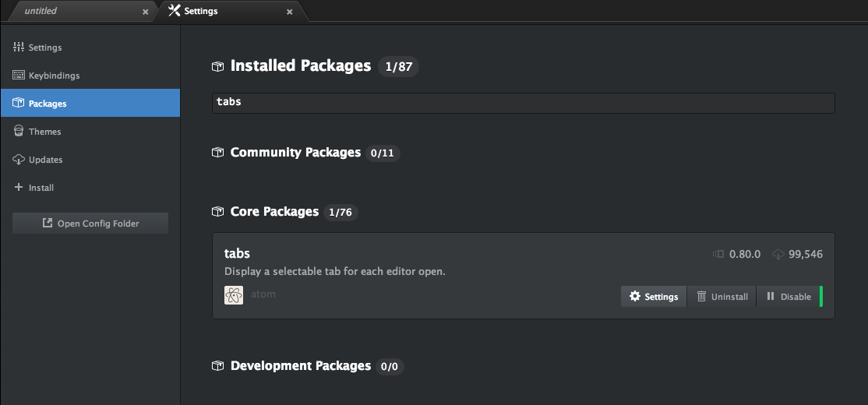Click the version icon beside 0.80.0
Image resolution: width=868 pixels, height=405 pixels.
(718, 255)
